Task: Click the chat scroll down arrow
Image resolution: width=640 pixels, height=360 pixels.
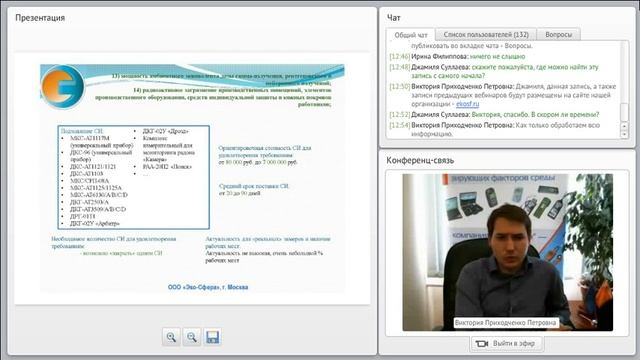Action: click(x=624, y=134)
